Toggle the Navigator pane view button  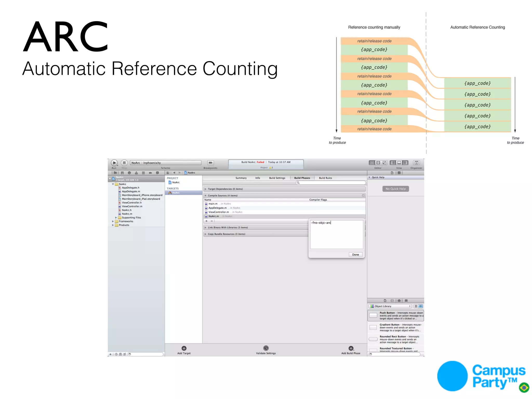[393, 163]
